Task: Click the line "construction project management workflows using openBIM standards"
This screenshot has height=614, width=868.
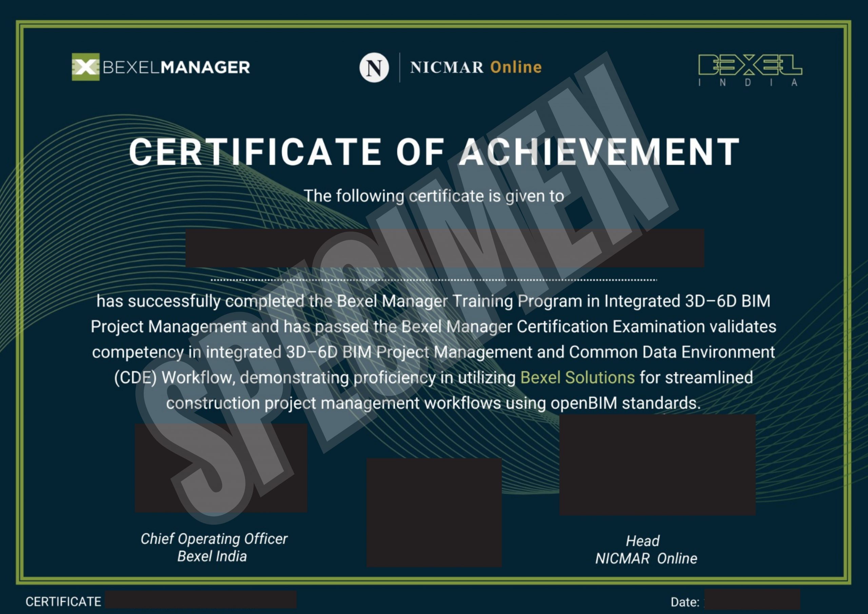Action: [434, 403]
